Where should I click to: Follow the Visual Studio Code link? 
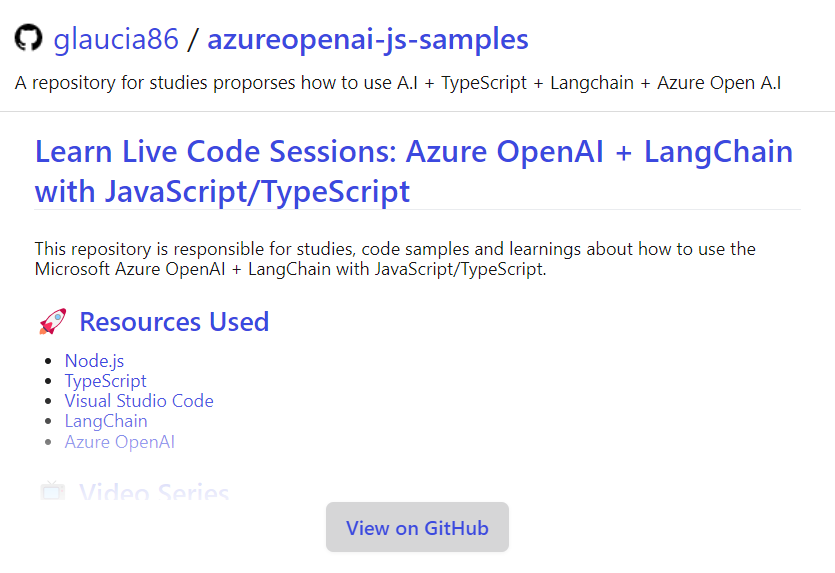pos(139,401)
